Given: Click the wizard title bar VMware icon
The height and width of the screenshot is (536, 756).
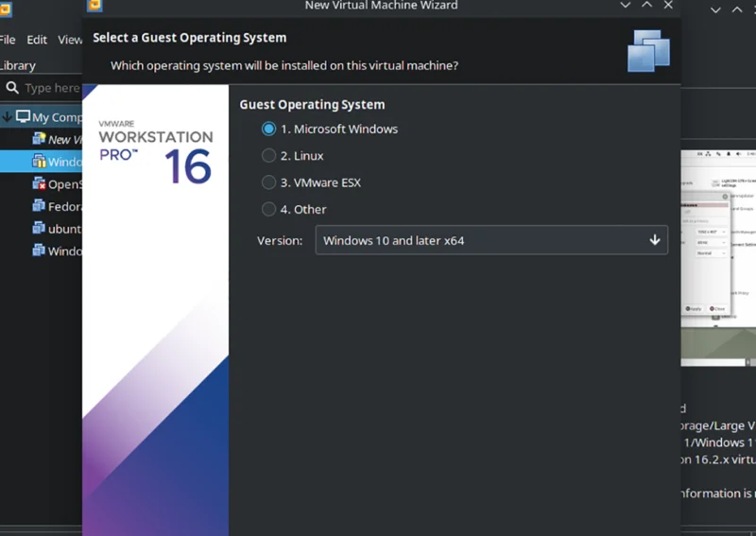Looking at the screenshot, I should coord(94,6).
